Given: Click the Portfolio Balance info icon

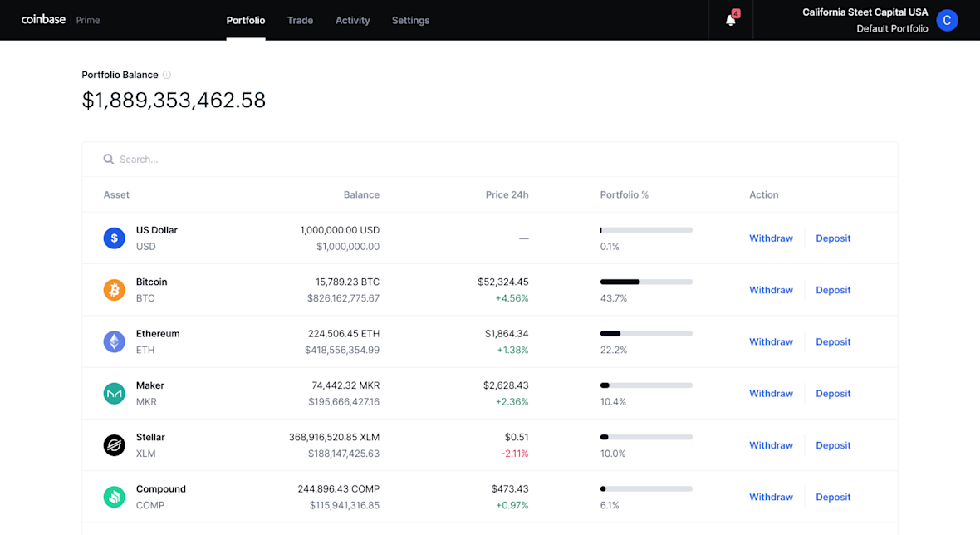Looking at the screenshot, I should tap(167, 75).
